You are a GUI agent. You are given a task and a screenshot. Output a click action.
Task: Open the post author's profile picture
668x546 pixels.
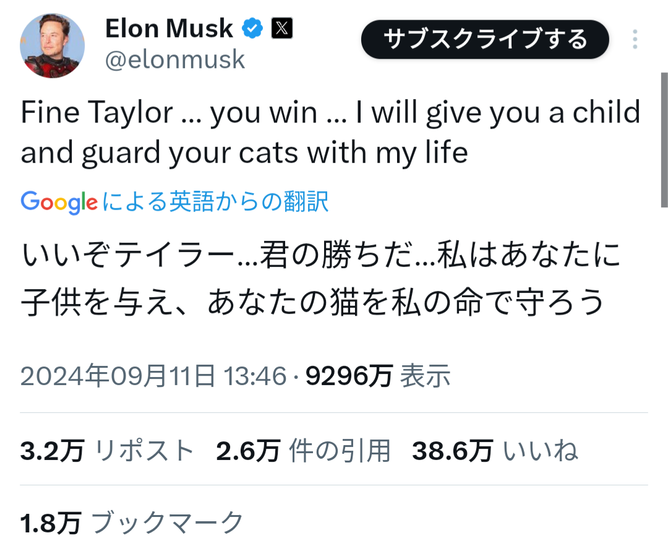point(51,45)
